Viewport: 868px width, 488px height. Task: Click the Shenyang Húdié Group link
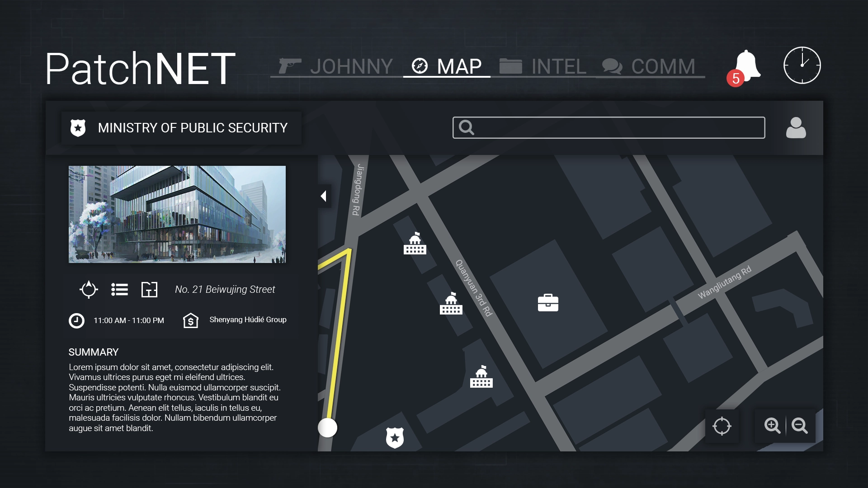click(248, 320)
